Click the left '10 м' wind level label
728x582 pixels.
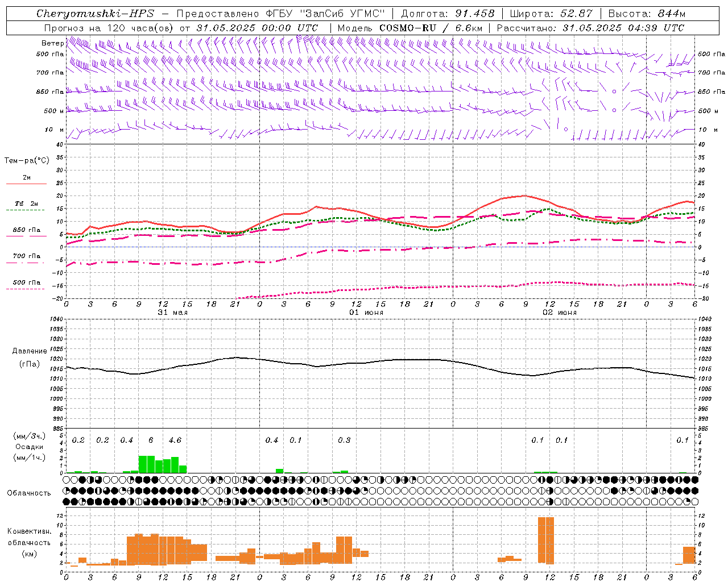coord(55,130)
